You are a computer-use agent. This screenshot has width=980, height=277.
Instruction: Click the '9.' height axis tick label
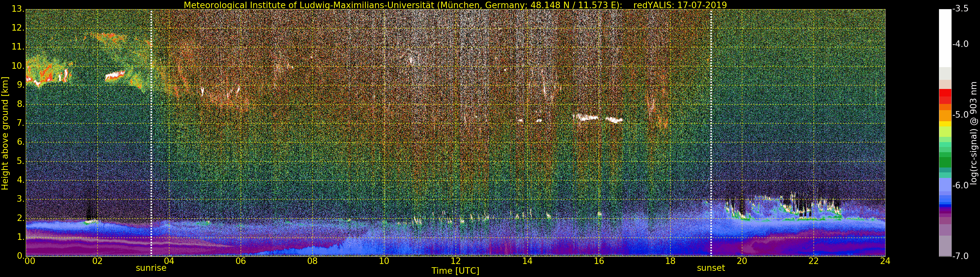point(20,85)
